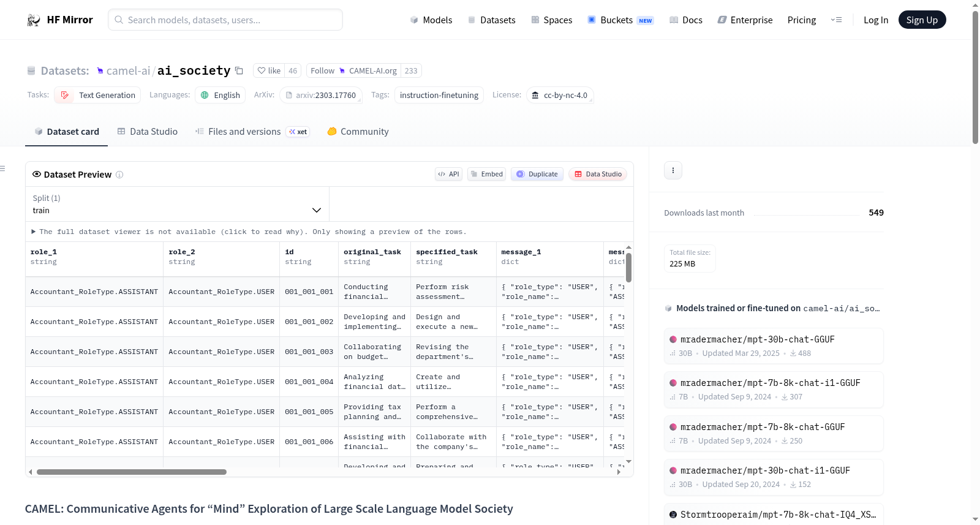This screenshot has width=980, height=525.
Task: Go to the Pricing page
Action: [802, 20]
